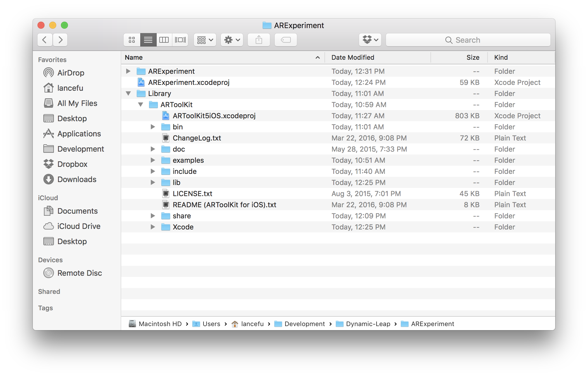The image size is (588, 377).
Task: Collapse the Library folder disclosure triangle
Action: click(x=128, y=94)
